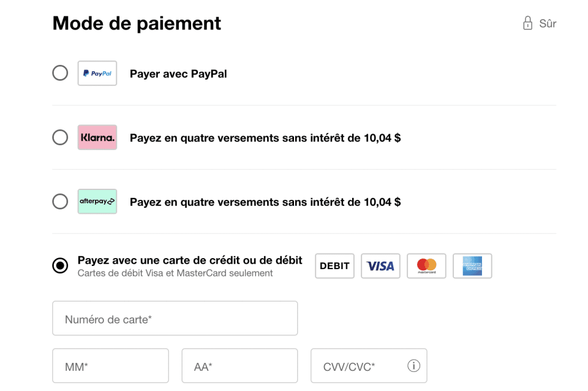Select the PayPal radio button
Viewport: 588px width, 391px height.
[60, 74]
